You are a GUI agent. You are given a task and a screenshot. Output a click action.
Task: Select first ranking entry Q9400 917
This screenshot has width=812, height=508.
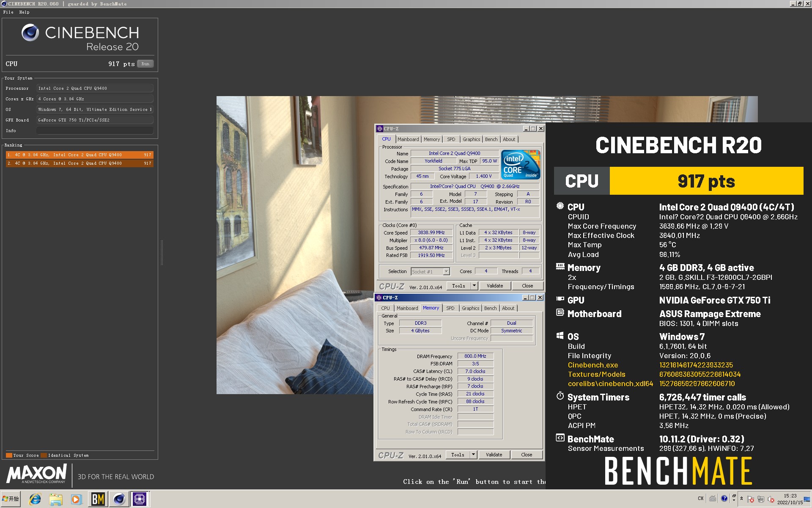coord(80,155)
